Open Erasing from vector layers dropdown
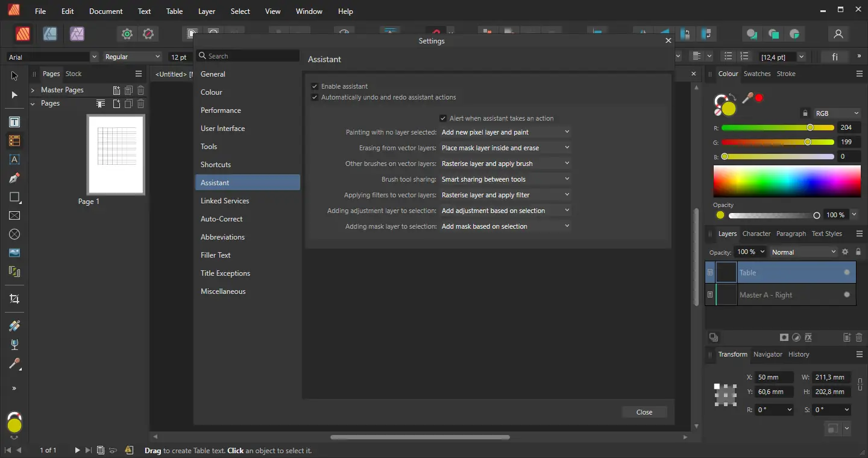This screenshot has width=868, height=458. [505, 148]
